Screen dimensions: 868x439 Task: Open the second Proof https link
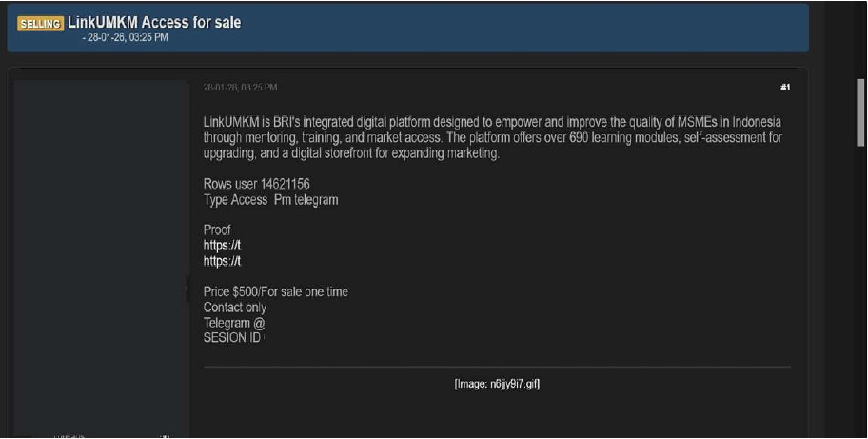coord(215,261)
